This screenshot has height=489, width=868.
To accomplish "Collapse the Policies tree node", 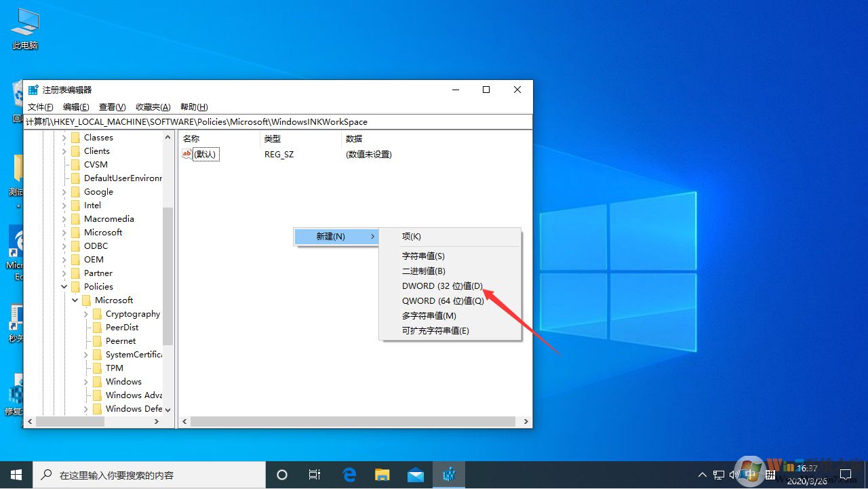I will click(x=64, y=286).
